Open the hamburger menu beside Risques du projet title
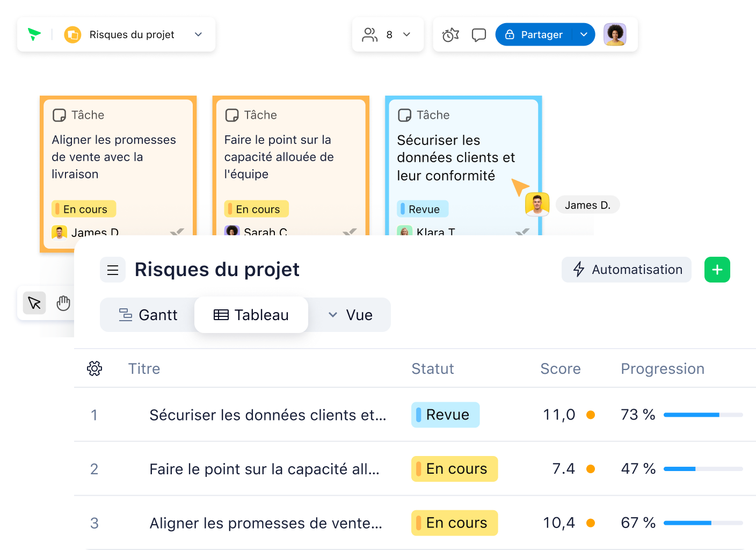 tap(113, 270)
